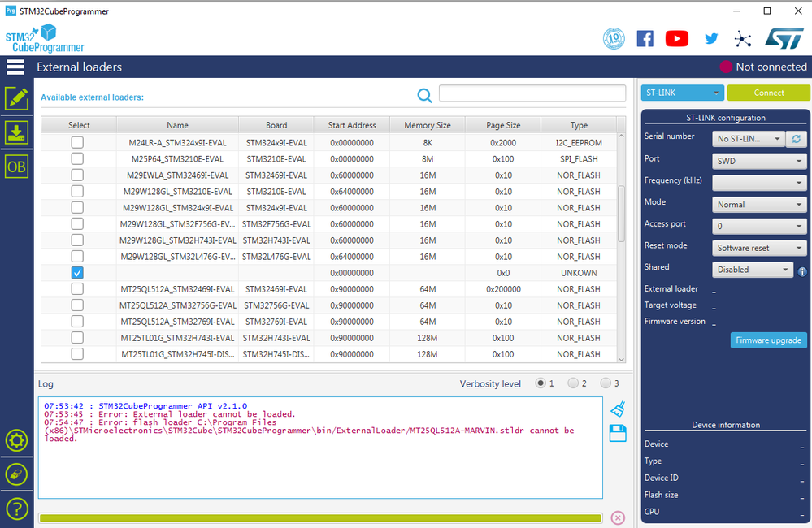Tick the M29EWLA_STM32469I-EVAL checkbox
The height and width of the screenshot is (528, 812).
point(77,175)
